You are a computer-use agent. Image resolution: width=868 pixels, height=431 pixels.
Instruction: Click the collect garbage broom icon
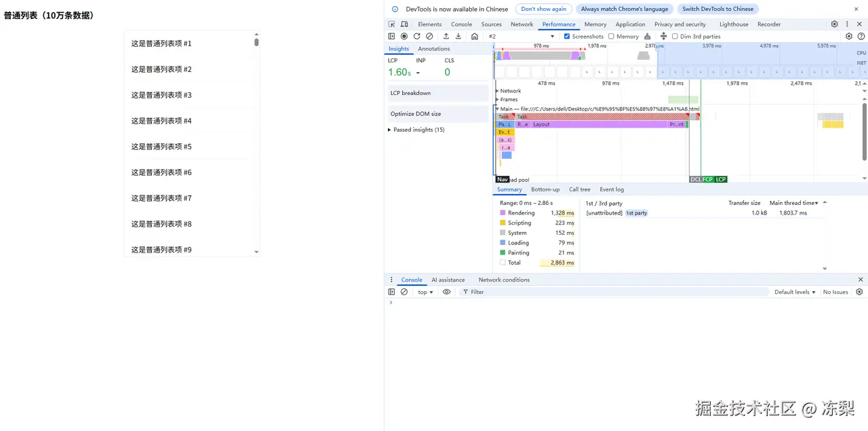(x=648, y=37)
